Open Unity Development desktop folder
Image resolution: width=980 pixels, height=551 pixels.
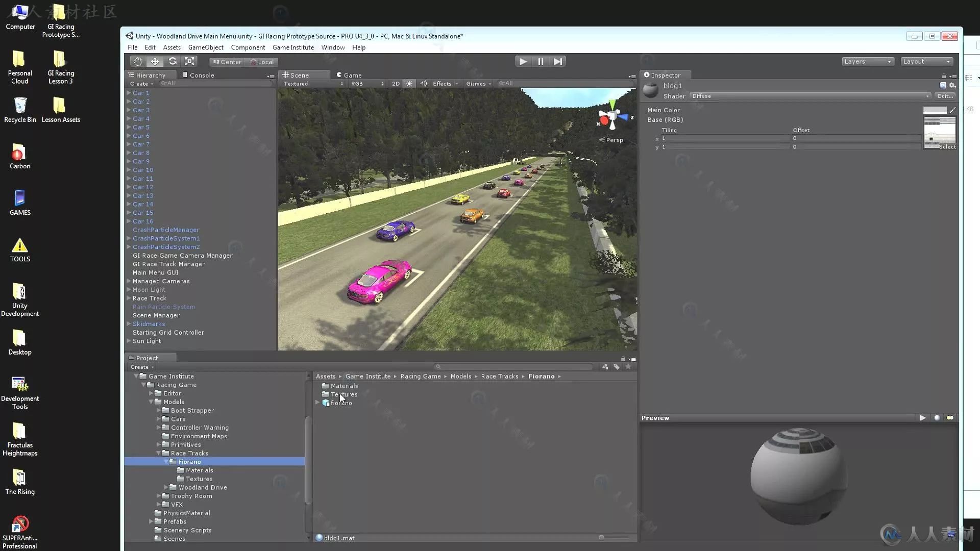20,299
